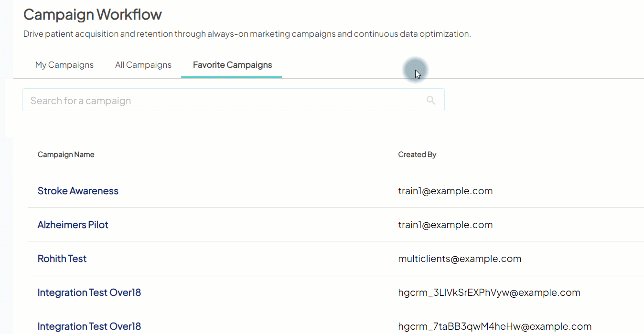Open the Alzheimers Pilot campaign

pos(73,225)
